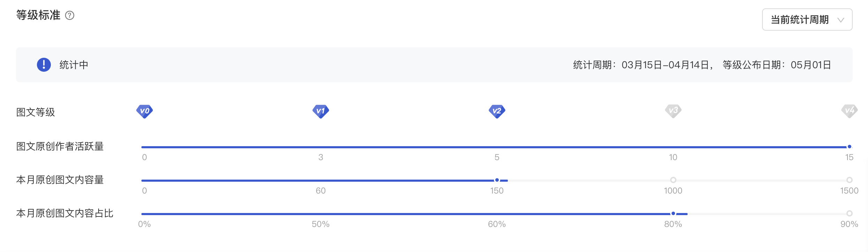Click the hollow 90% marker on 占比 bar
The image size is (868, 252).
coord(850,213)
